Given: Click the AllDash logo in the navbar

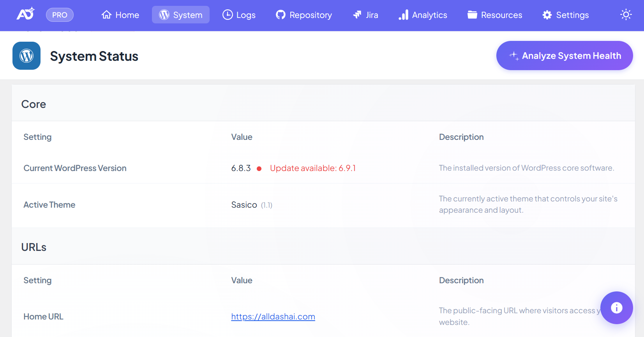Looking at the screenshot, I should click(25, 14).
